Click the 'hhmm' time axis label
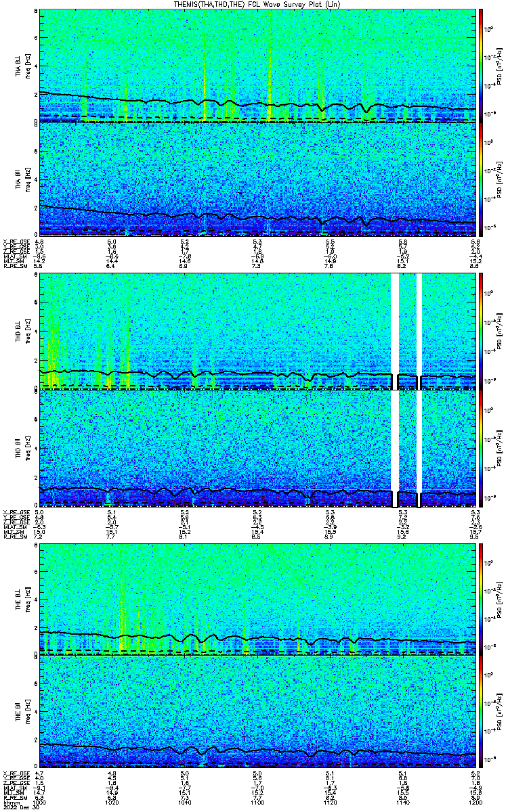 tap(11, 803)
